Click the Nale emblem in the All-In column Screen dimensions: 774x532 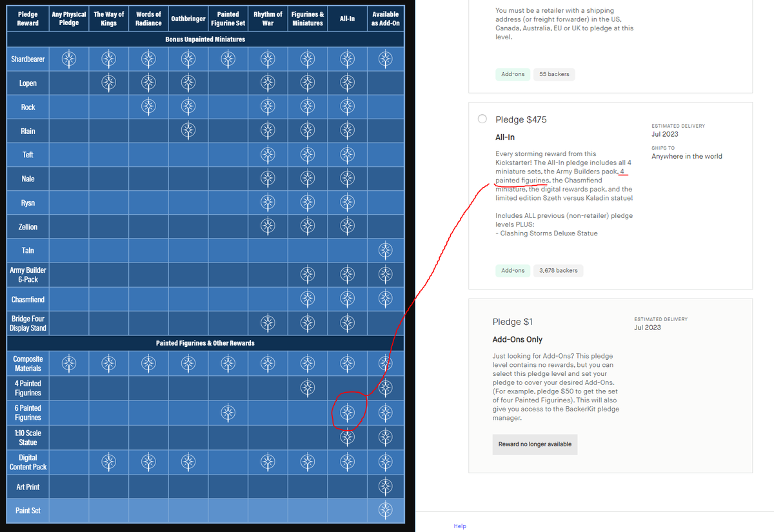click(x=347, y=178)
